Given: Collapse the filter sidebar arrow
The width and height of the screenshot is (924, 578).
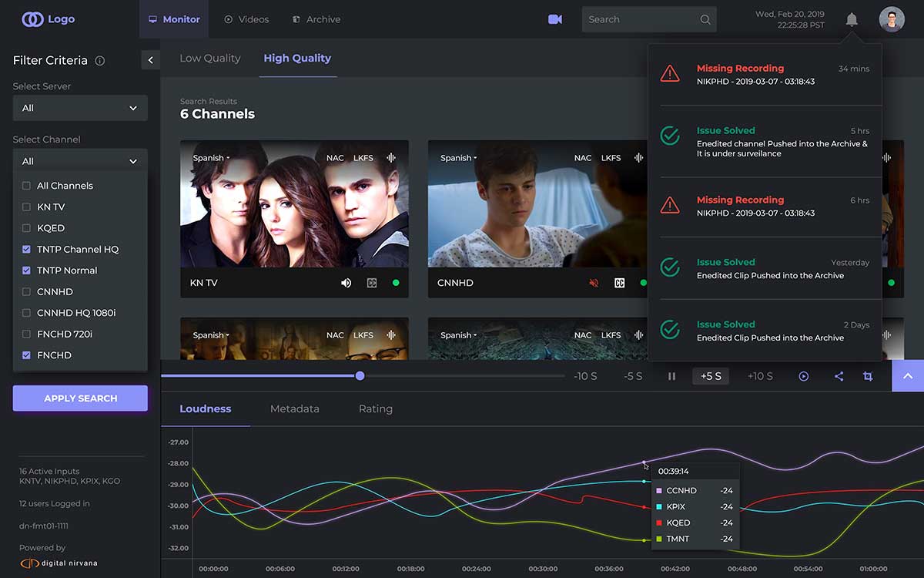Looking at the screenshot, I should click(x=150, y=60).
